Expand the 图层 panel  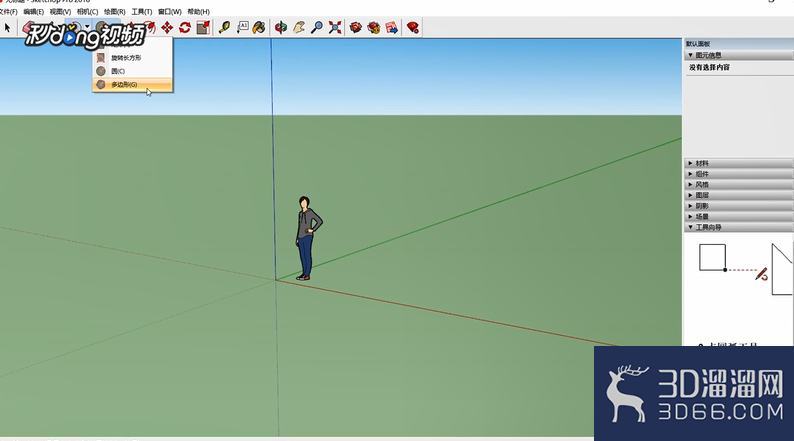[x=739, y=195]
